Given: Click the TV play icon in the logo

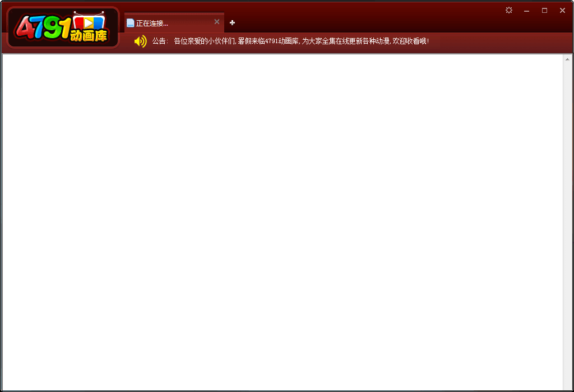Looking at the screenshot, I should (89, 22).
